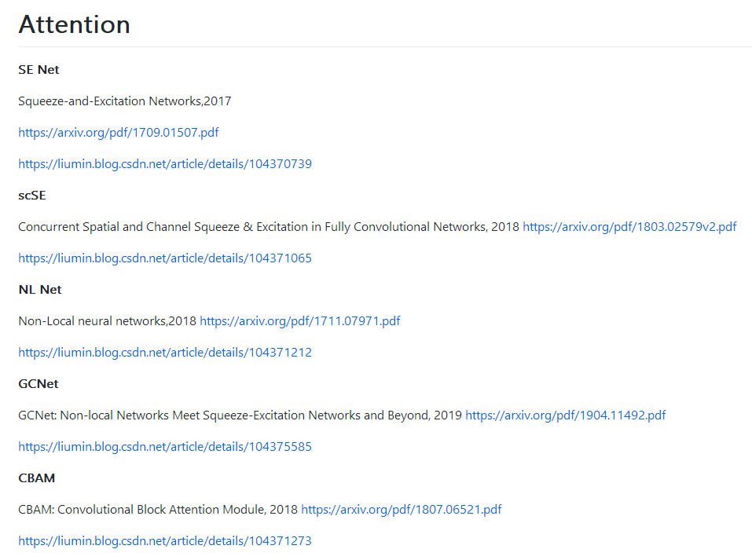Viewport: 752px width, 560px height.
Task: Go to the CSDN article 104375585 link
Action: (x=165, y=447)
